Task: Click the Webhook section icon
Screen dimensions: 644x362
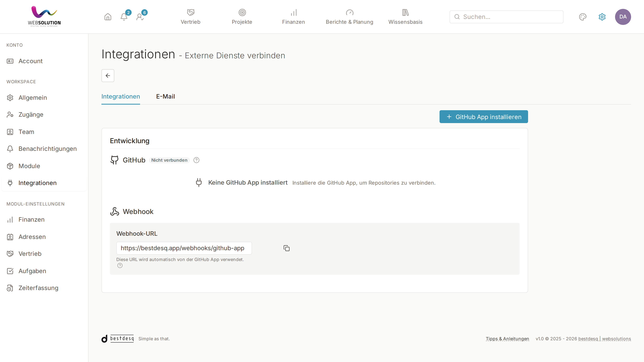Action: [x=115, y=212]
